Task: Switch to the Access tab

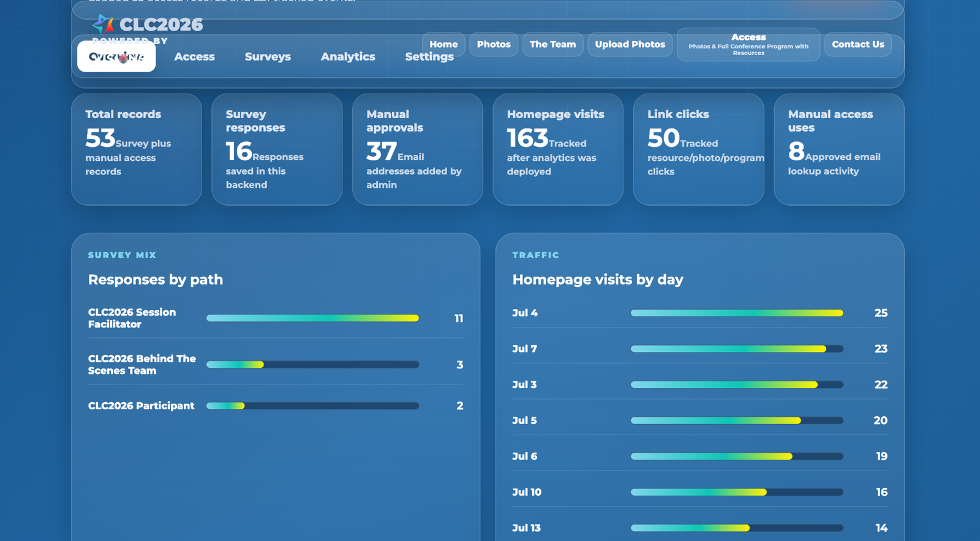Action: [x=194, y=56]
